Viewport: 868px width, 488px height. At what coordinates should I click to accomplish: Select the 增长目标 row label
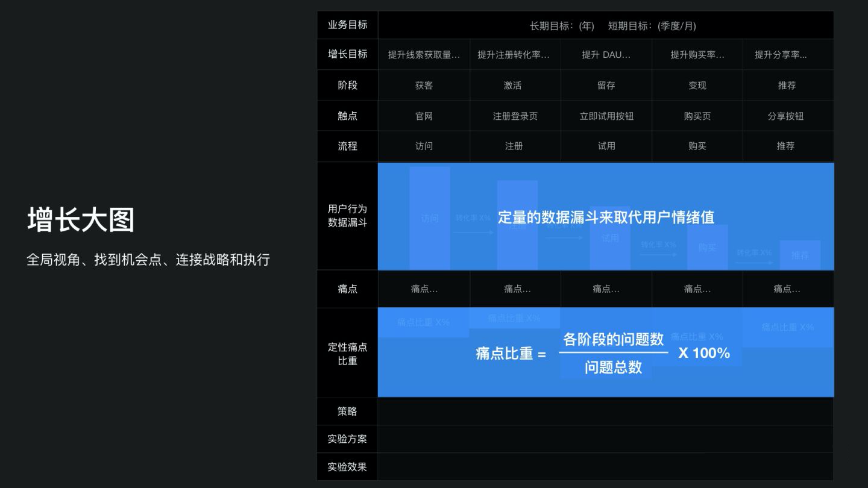pos(347,54)
